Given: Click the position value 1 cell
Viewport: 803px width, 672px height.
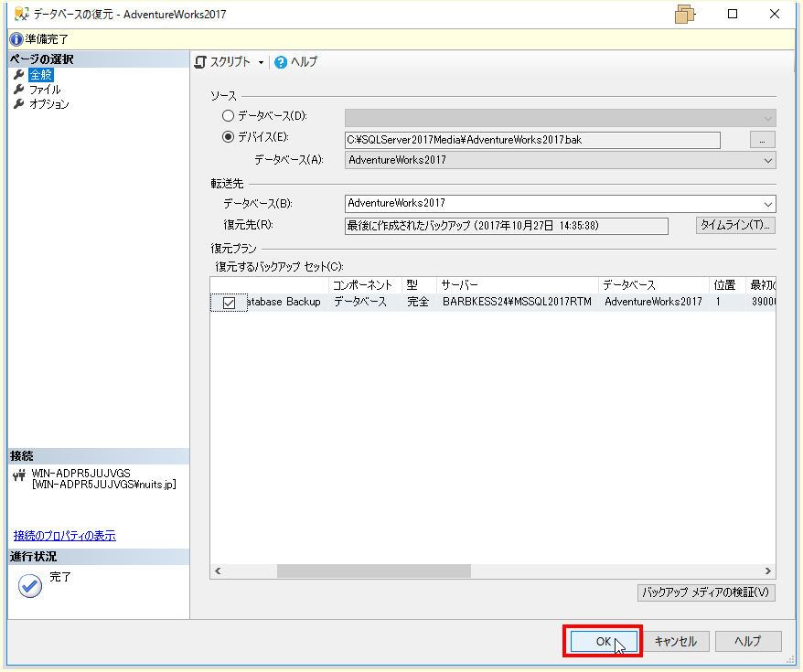Looking at the screenshot, I should point(727,302).
